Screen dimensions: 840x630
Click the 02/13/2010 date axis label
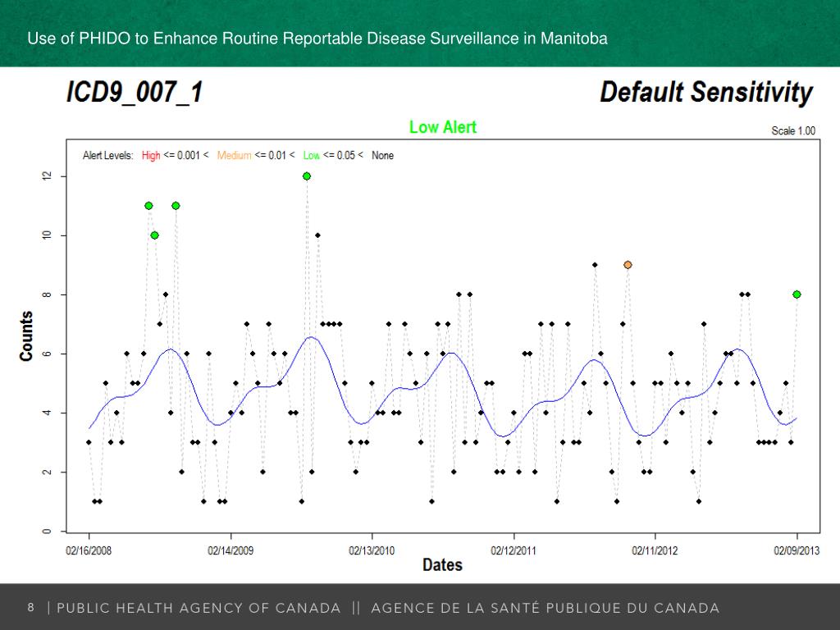(372, 550)
